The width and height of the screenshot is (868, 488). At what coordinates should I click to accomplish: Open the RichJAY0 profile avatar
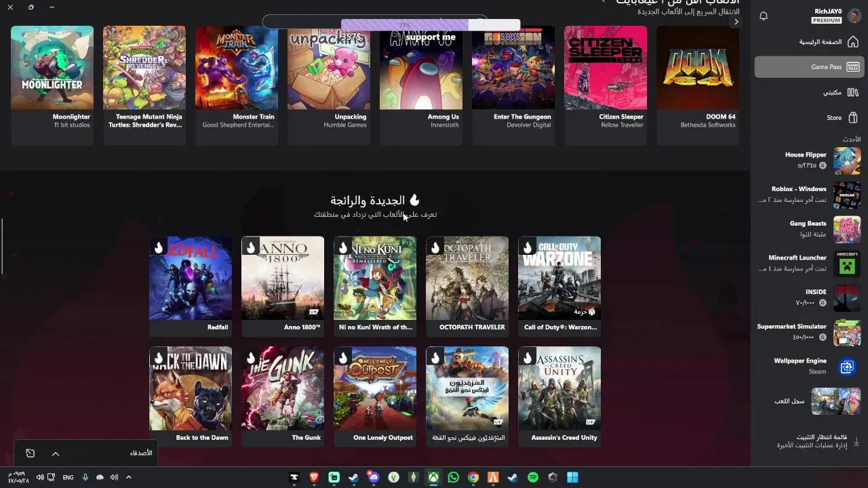coord(854,16)
